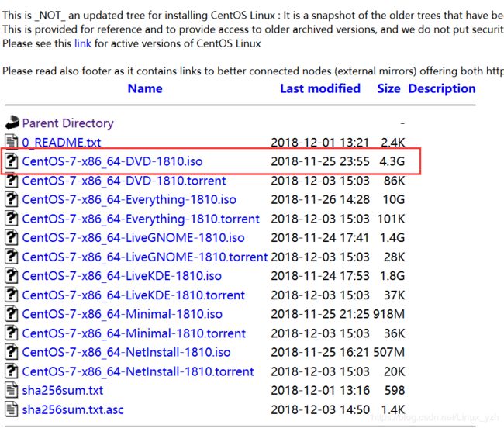The image size is (504, 428).
Task: Click the text file icon beside 0_README.txt
Action: [12, 143]
